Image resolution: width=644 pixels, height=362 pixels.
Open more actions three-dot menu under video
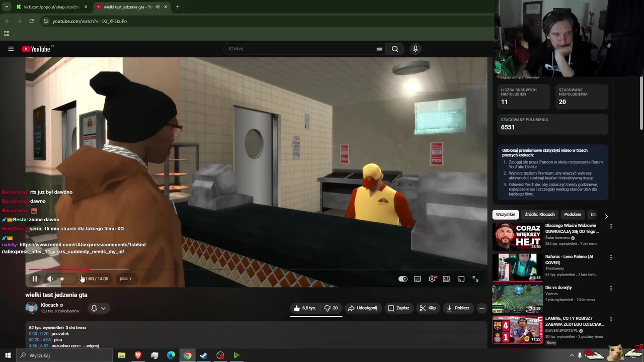[481, 308]
